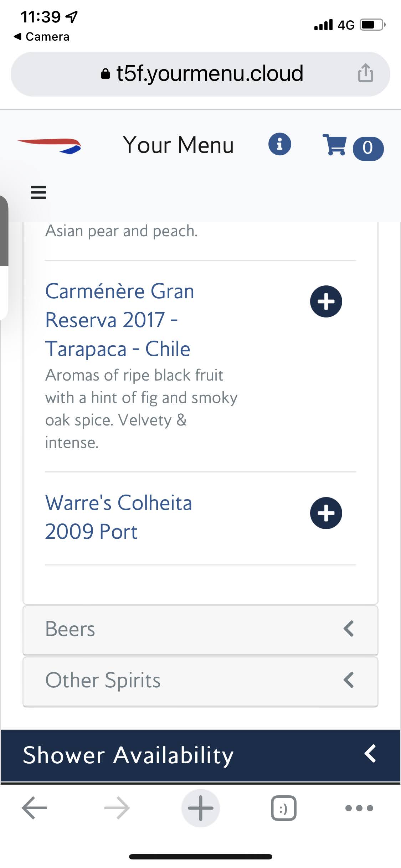401x868 pixels.
Task: Tap the share icon in address bar
Action: 365,73
